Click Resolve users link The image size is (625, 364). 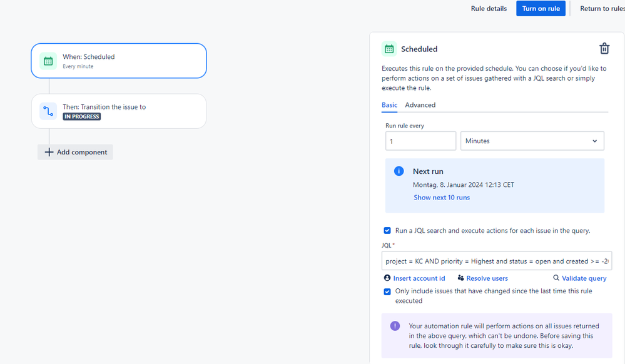487,278
